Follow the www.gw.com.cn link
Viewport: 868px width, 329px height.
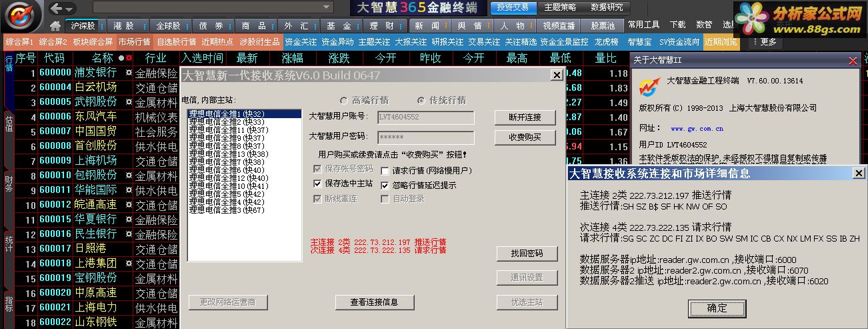pos(697,129)
